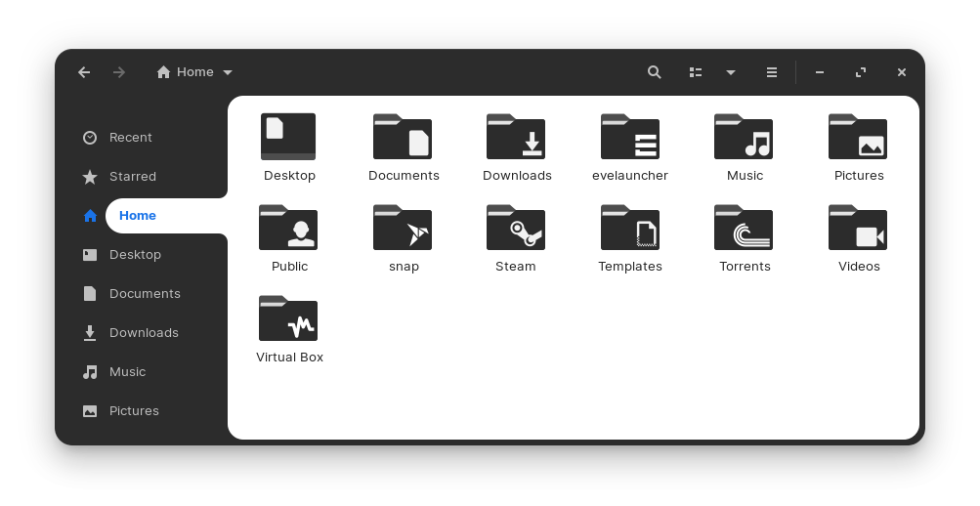Select the snap folder icon

(403, 228)
